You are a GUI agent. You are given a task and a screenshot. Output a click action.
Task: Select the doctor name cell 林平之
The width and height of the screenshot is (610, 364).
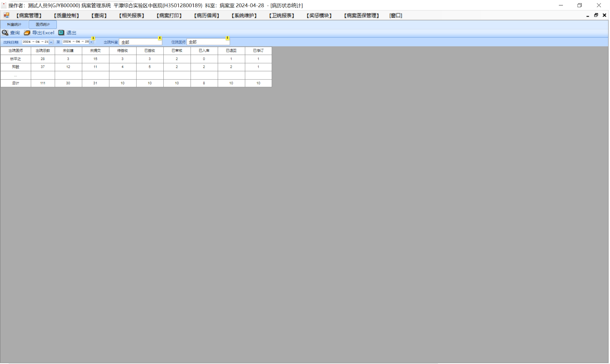tap(16, 59)
